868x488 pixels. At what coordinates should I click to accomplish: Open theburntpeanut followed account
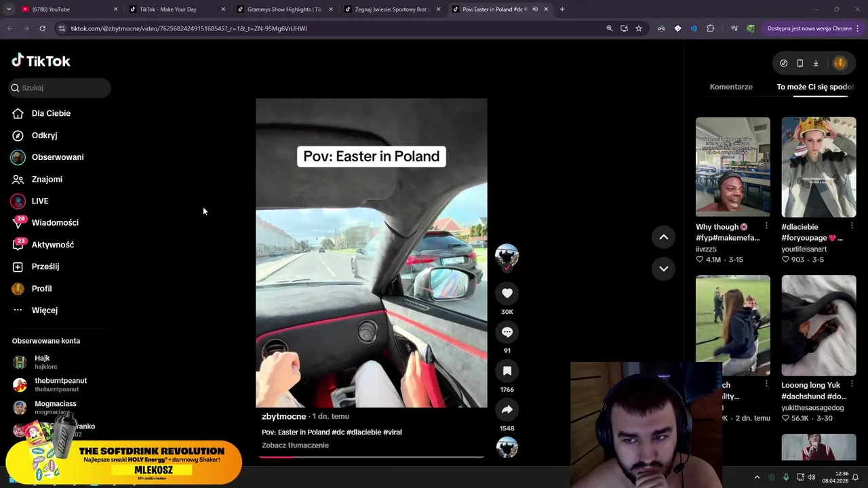click(50, 384)
